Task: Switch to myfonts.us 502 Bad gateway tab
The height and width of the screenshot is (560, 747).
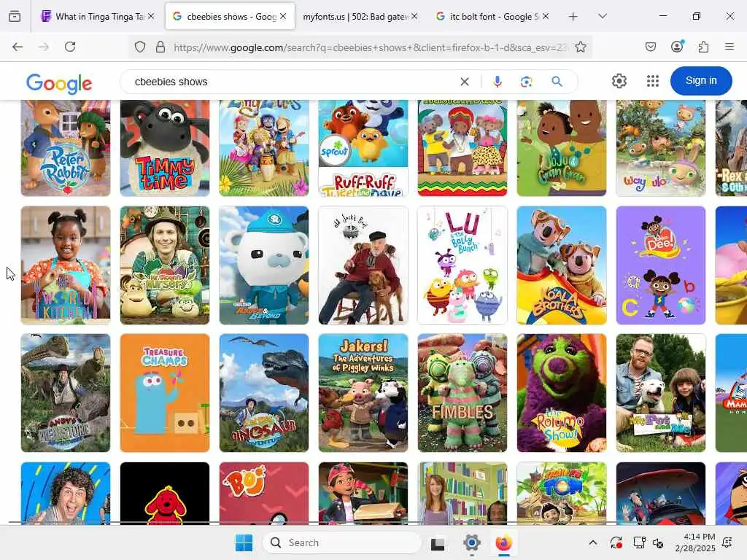Action: coord(360,17)
